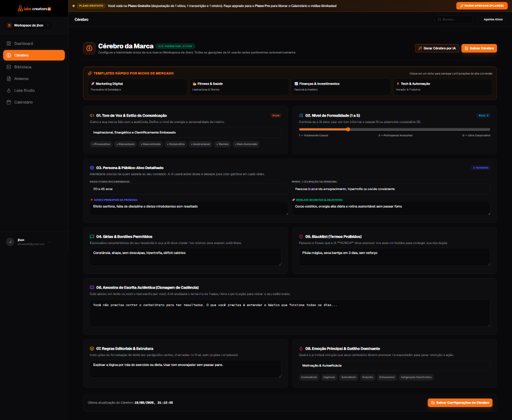Click the brain icon beside Cérebro da Marca
The image size is (512, 420).
click(x=89, y=48)
